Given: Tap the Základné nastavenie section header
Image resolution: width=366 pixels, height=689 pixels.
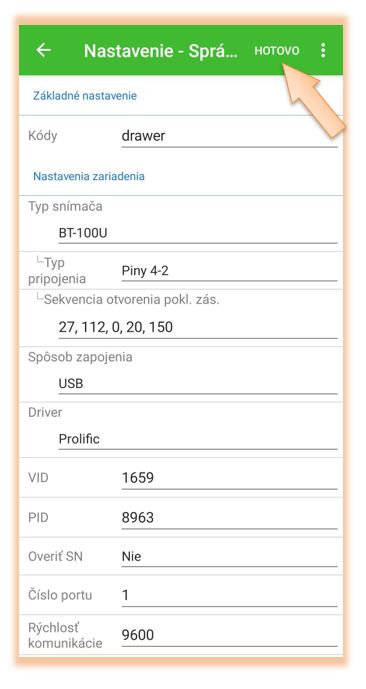Looking at the screenshot, I should tap(85, 96).
